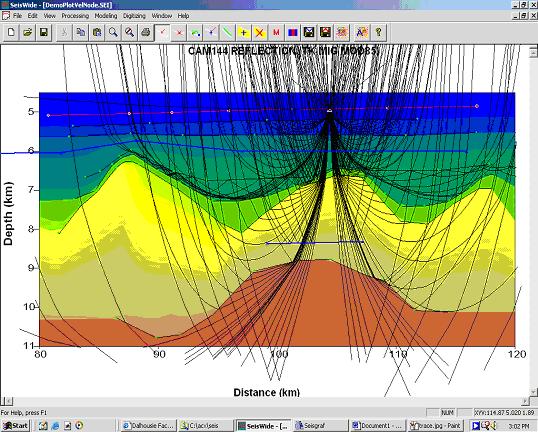Click the New document toolbar icon
Image resolution: width=538 pixels, height=432 pixels.
click(x=11, y=33)
